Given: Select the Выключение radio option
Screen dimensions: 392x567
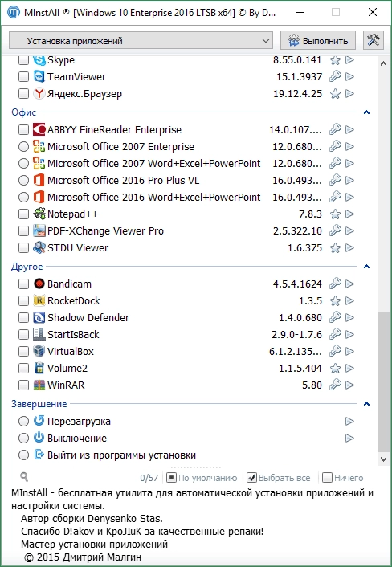Looking at the screenshot, I should coord(23,438).
